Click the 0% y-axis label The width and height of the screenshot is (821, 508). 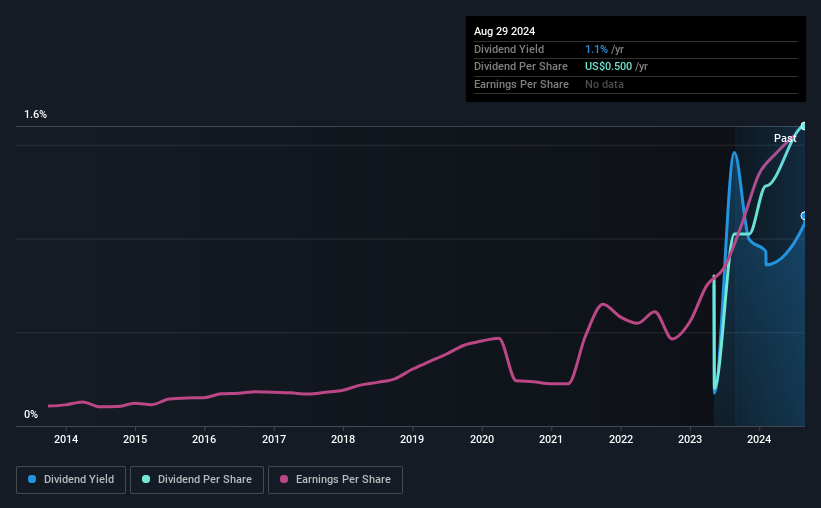[31, 414]
